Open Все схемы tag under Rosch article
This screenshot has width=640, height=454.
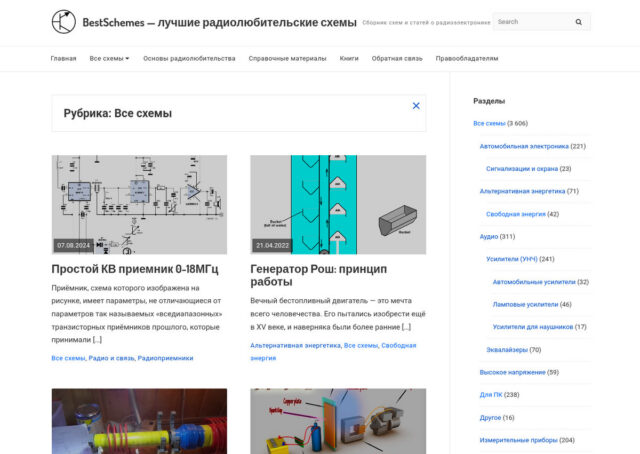click(361, 345)
